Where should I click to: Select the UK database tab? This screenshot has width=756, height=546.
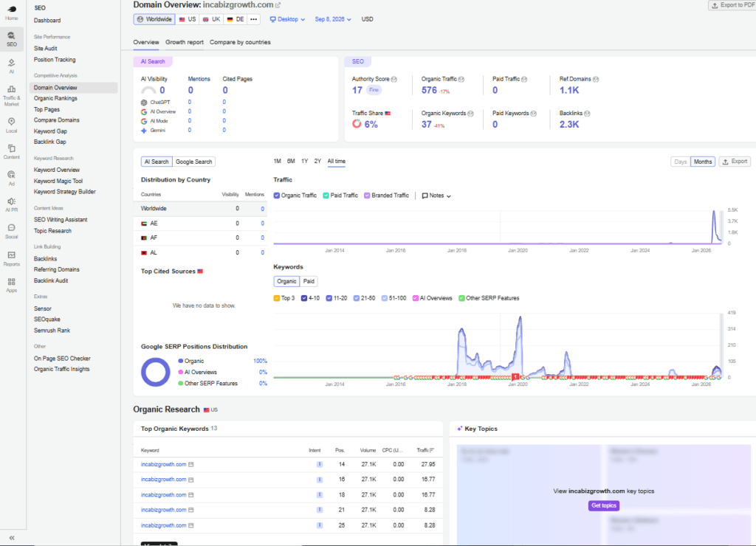point(211,19)
